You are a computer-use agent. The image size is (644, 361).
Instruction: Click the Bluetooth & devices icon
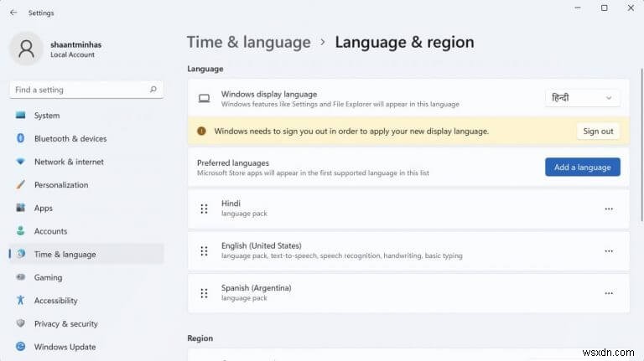pyautogui.click(x=20, y=138)
